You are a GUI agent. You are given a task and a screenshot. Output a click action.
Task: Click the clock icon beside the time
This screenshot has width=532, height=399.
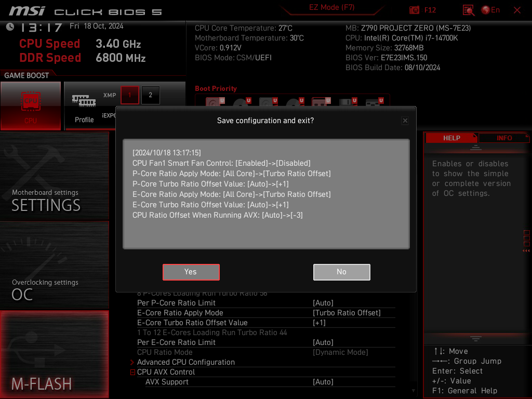click(10, 27)
